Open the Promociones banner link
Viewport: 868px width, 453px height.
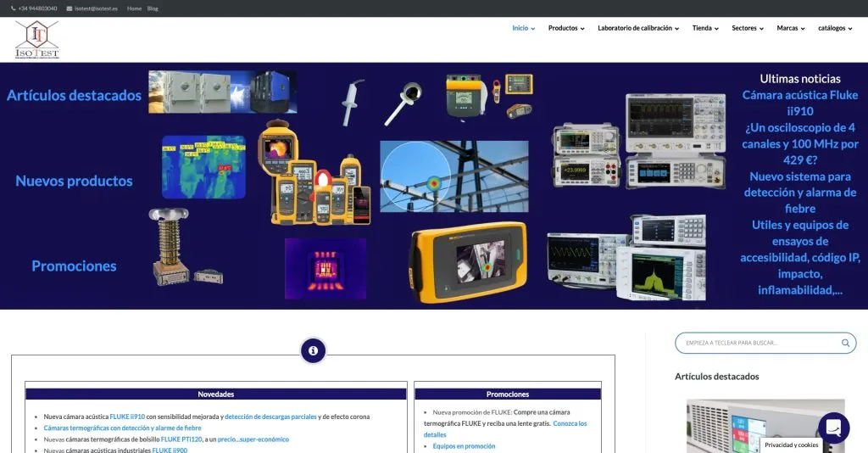(x=74, y=266)
